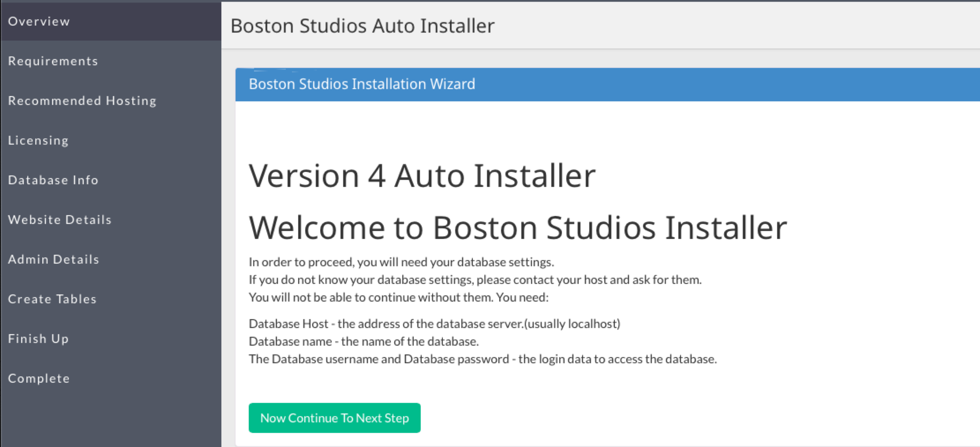The width and height of the screenshot is (980, 447).
Task: Click Welcome to Boston Studios Installer heading
Action: coord(517,227)
